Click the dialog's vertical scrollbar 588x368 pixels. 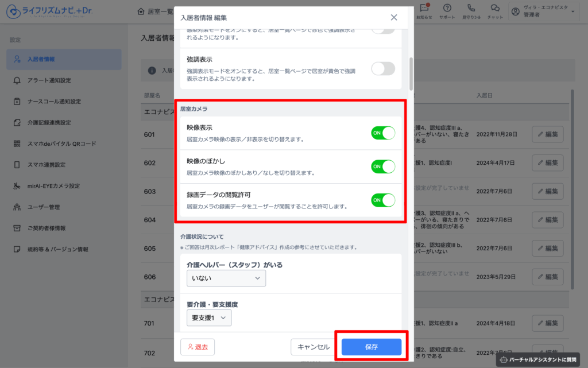pos(411,73)
